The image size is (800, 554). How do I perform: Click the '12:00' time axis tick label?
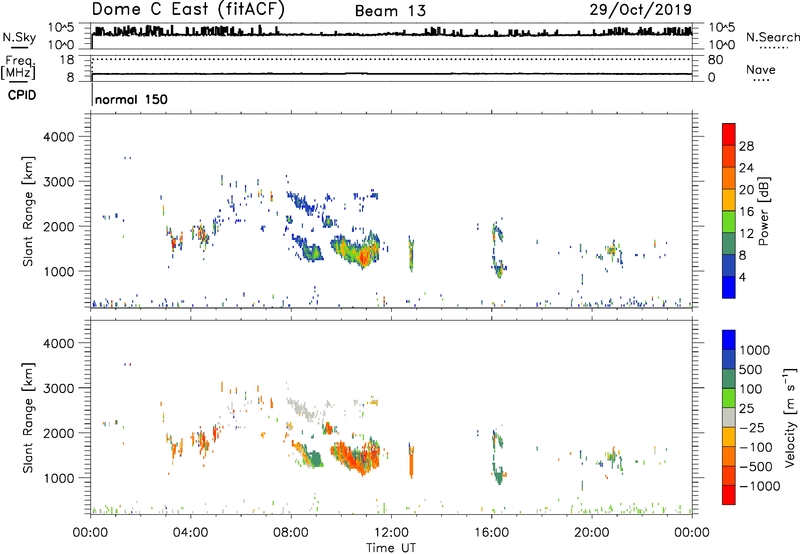(391, 533)
